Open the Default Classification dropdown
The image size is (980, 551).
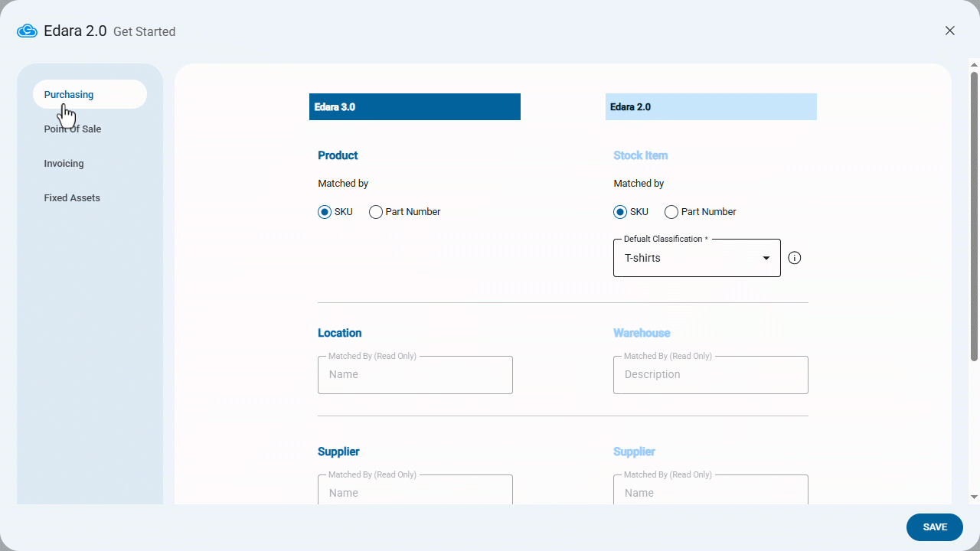tap(697, 258)
